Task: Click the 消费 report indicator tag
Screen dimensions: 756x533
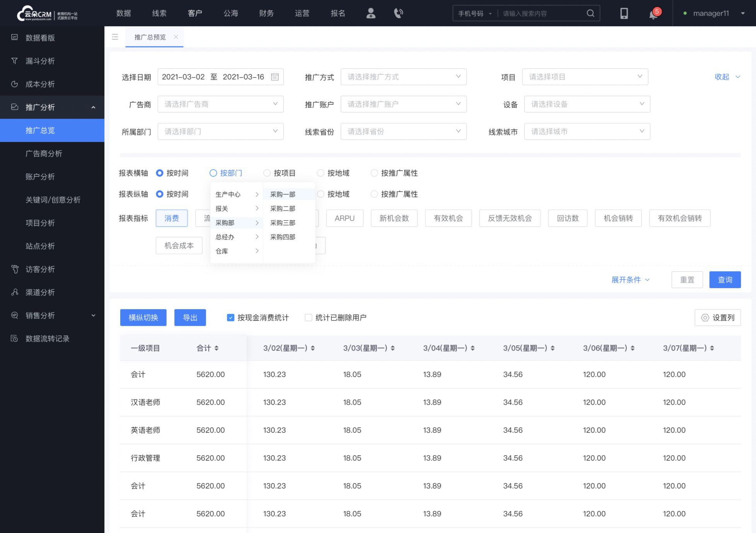Action: (171, 218)
